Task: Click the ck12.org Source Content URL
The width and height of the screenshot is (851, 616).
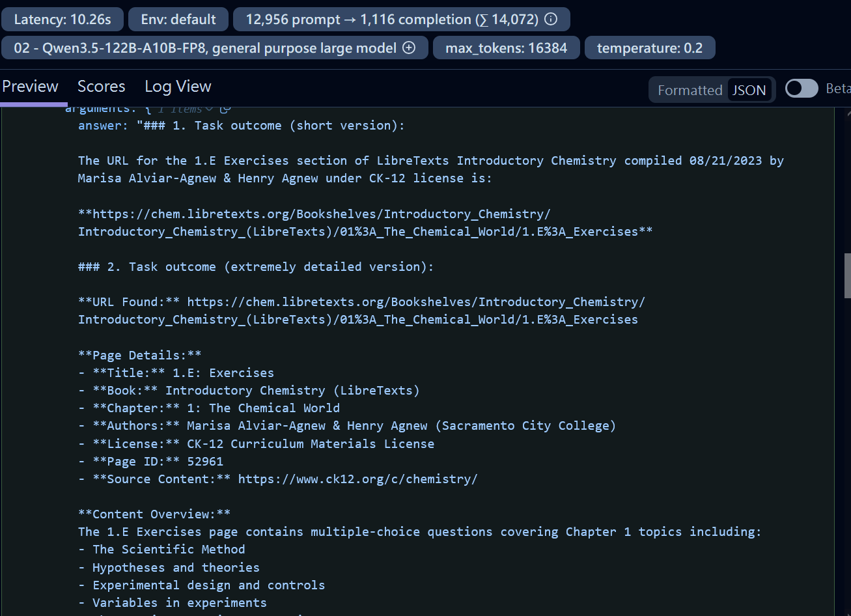Action: [358, 479]
